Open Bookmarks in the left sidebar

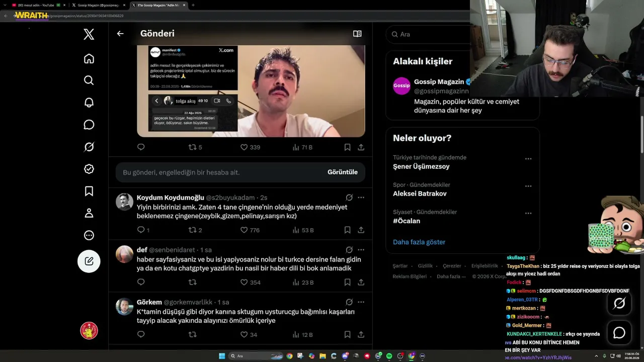[89, 191]
